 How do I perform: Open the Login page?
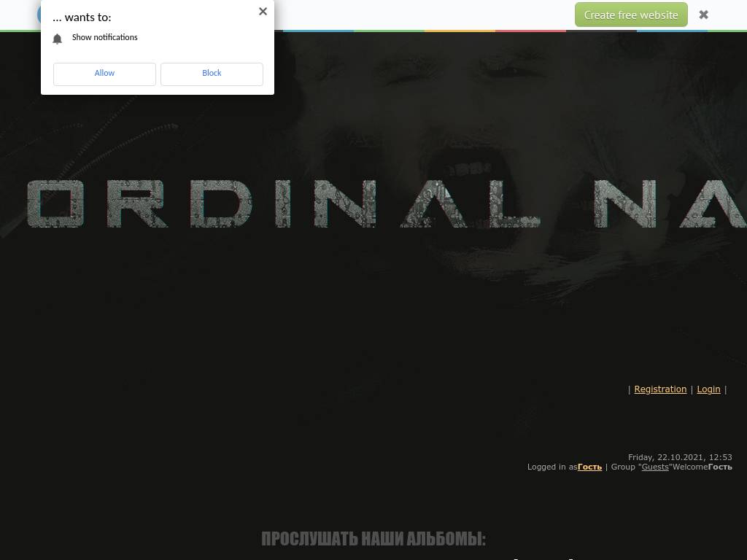(708, 389)
